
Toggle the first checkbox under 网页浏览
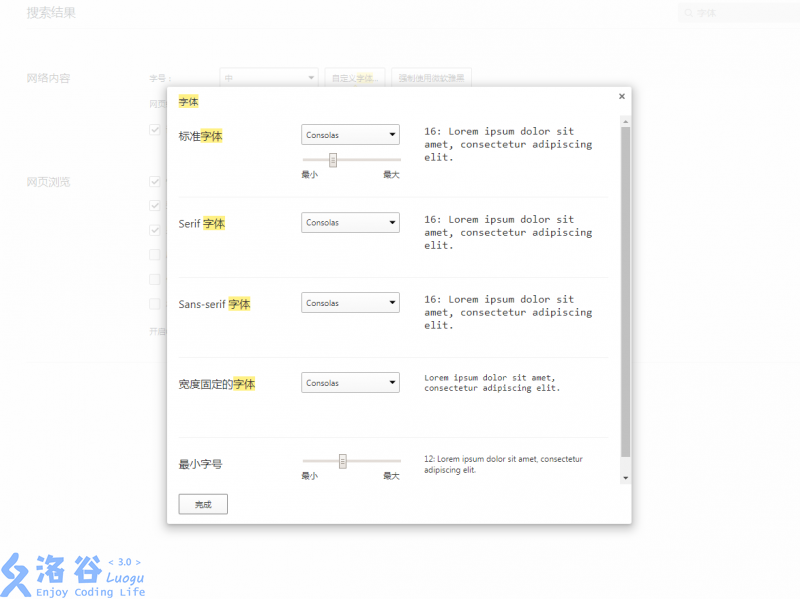(155, 182)
